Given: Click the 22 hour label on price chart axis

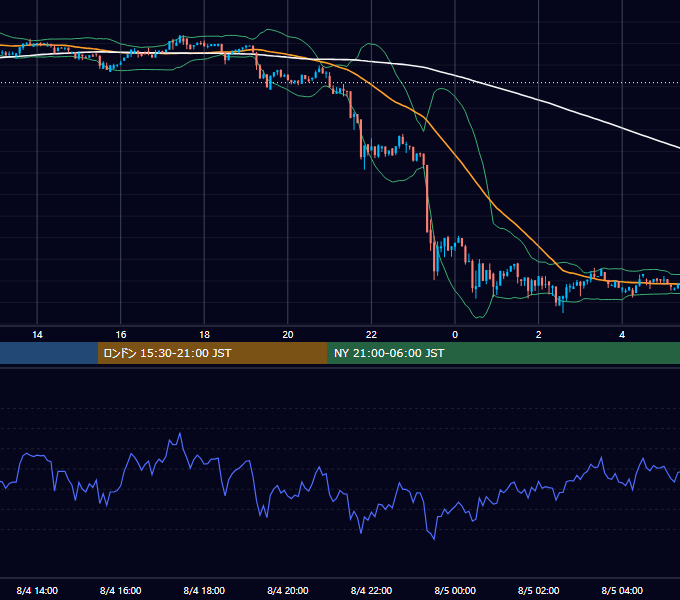Looking at the screenshot, I should pos(371,335).
